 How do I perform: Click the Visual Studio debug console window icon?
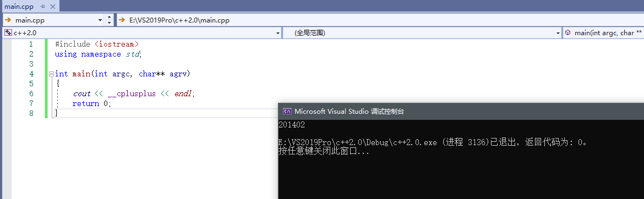(x=287, y=111)
